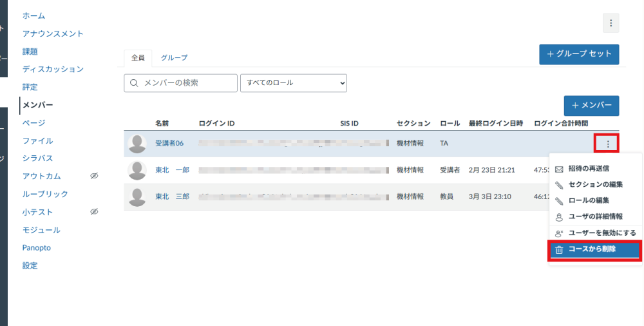Open 東北 一郎 user name link
644x326 pixels.
172,170
